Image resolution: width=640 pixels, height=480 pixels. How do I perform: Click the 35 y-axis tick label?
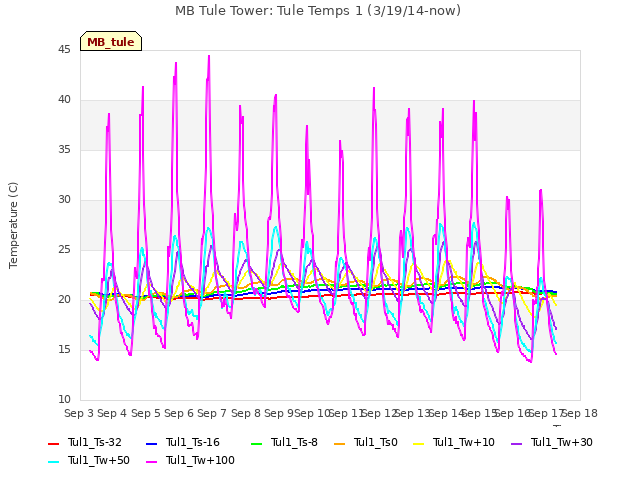click(64, 149)
